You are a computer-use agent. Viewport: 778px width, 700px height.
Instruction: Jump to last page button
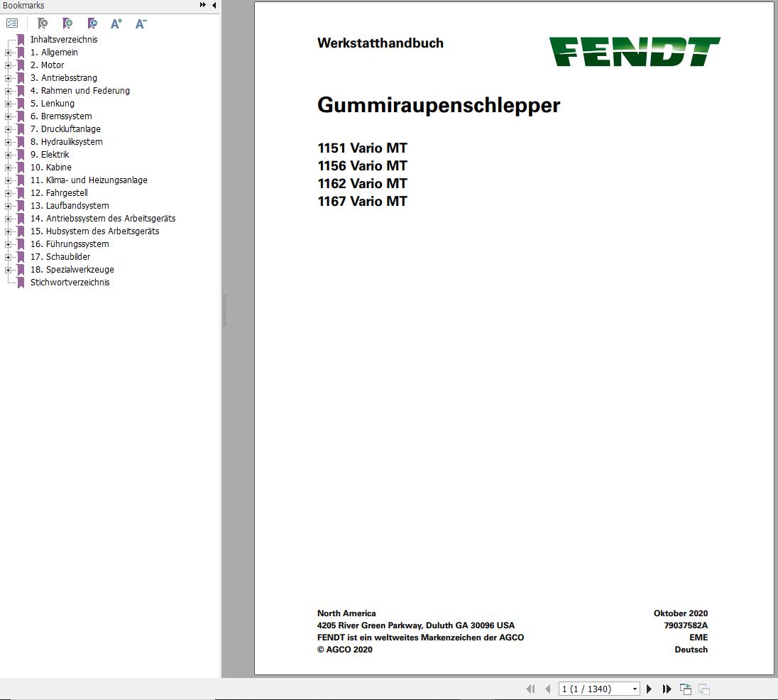pos(667,689)
